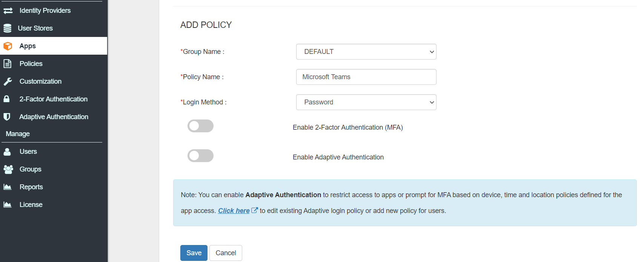Click the Customization wrench icon
This screenshot has height=262, width=644.
(x=8, y=81)
